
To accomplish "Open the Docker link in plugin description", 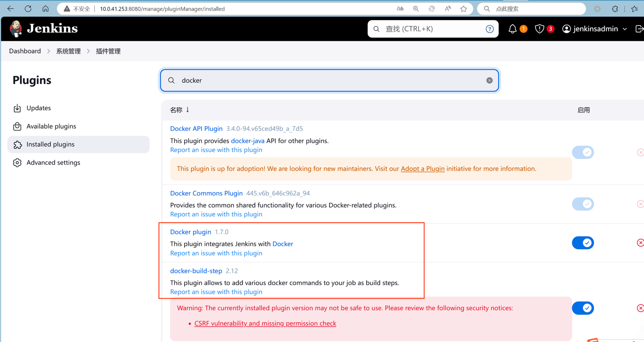I will point(283,244).
